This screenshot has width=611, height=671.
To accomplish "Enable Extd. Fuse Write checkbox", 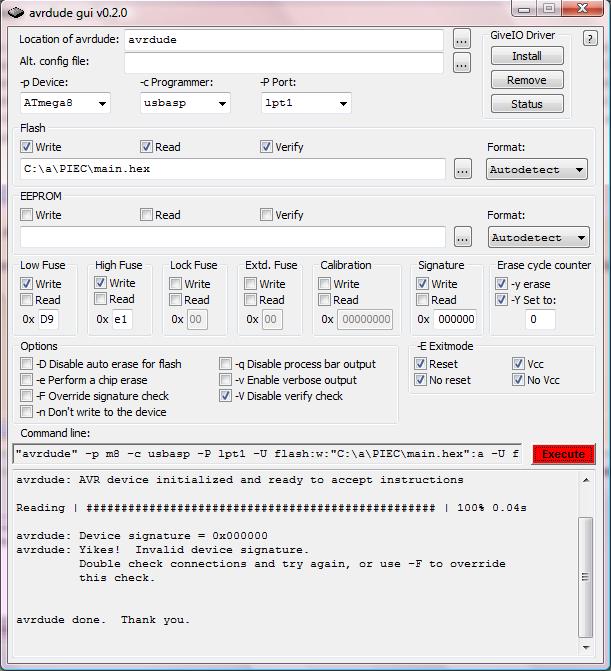I will tap(250, 284).
